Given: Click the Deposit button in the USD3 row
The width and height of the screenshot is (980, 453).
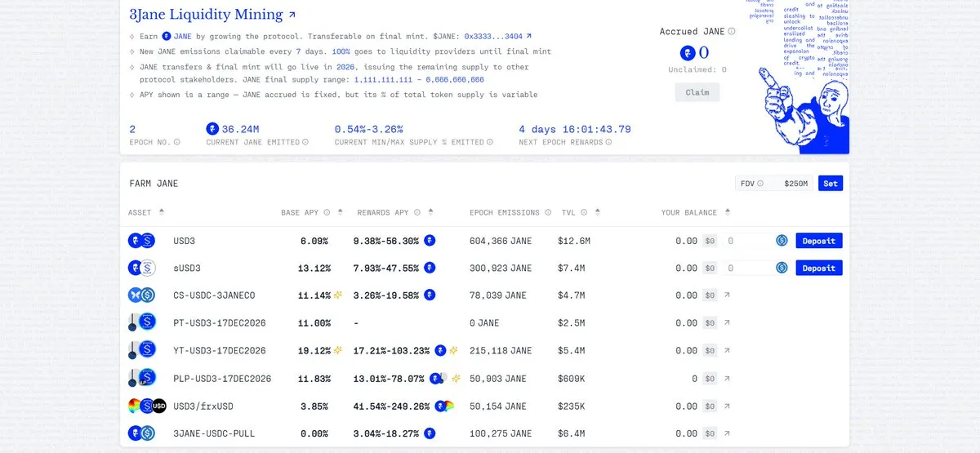Looking at the screenshot, I should 818,241.
